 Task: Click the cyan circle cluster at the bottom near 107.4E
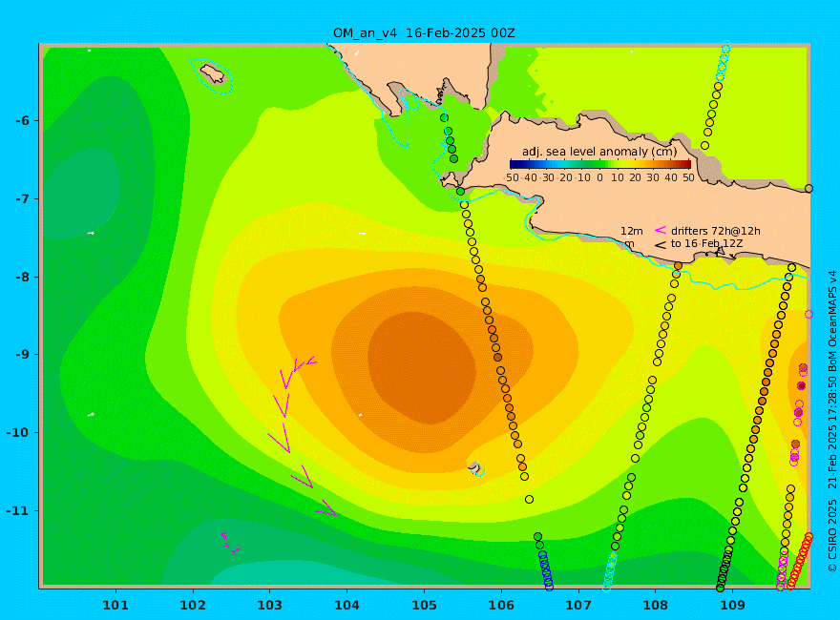tap(610, 570)
